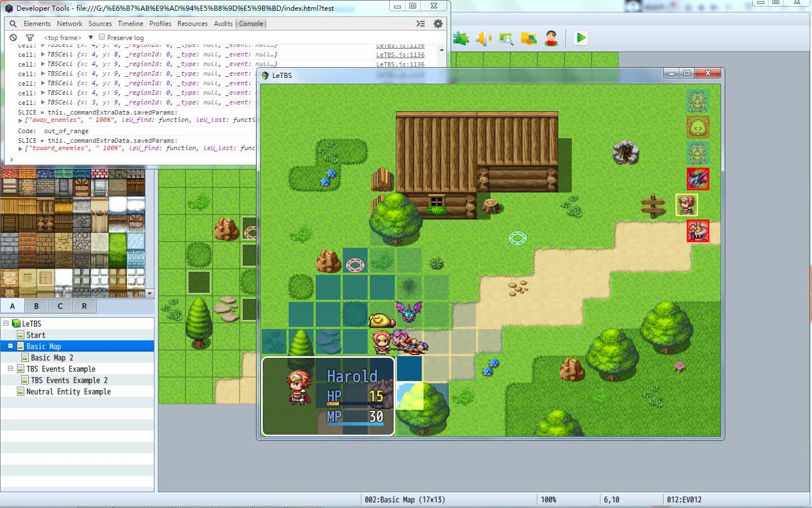Select tileset tab B
The image size is (812, 508).
36,305
